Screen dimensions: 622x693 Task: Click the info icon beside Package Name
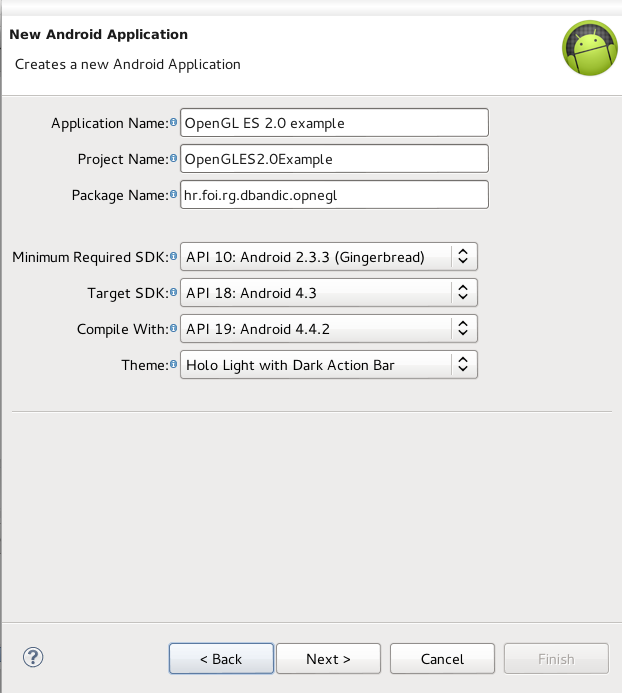(x=174, y=194)
